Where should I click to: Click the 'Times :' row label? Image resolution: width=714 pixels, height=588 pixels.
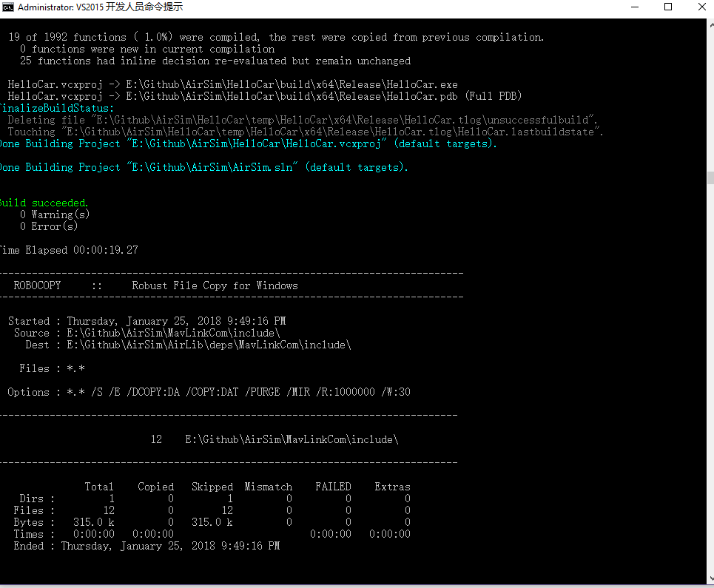[34, 534]
